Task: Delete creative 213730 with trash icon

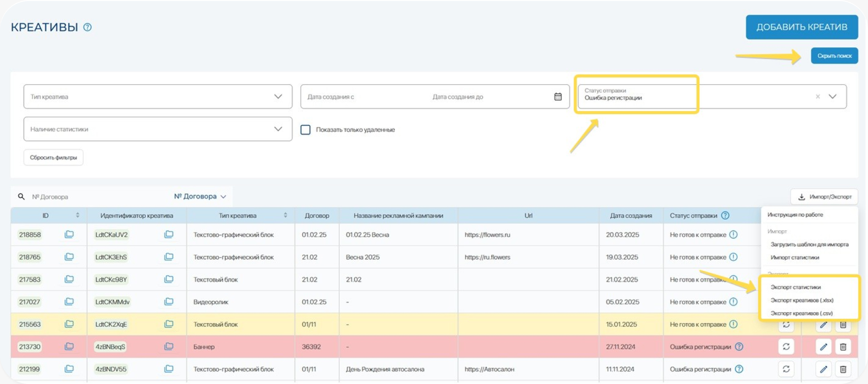Action: (x=843, y=347)
